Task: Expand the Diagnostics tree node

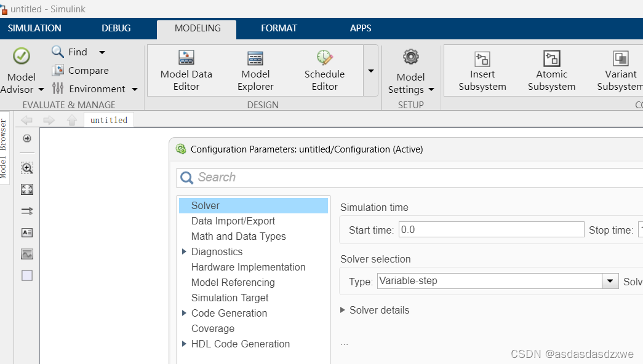Action: coord(184,251)
